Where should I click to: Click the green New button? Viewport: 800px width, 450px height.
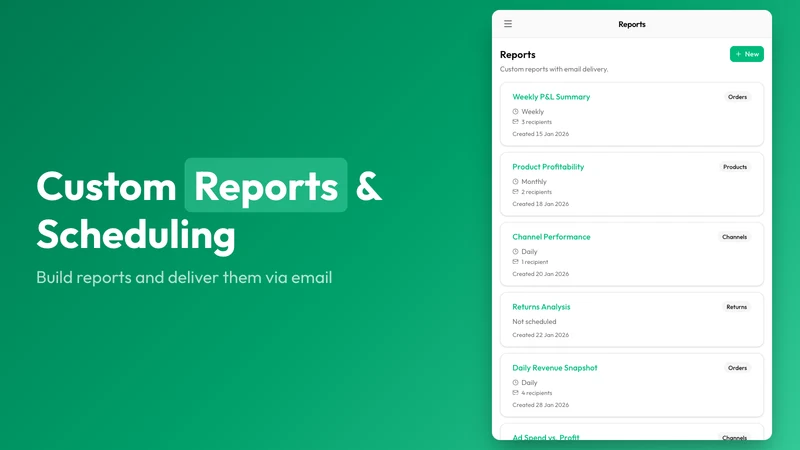tap(746, 54)
